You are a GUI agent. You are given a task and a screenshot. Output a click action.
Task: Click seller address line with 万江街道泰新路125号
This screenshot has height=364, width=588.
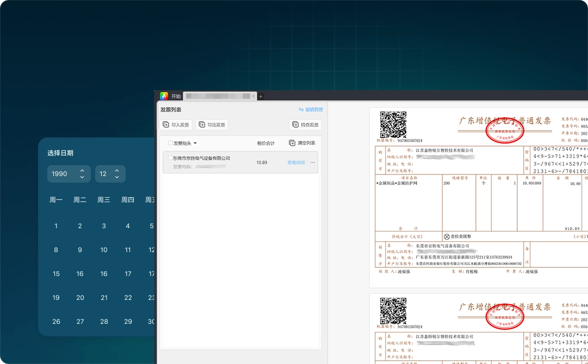(x=464, y=258)
